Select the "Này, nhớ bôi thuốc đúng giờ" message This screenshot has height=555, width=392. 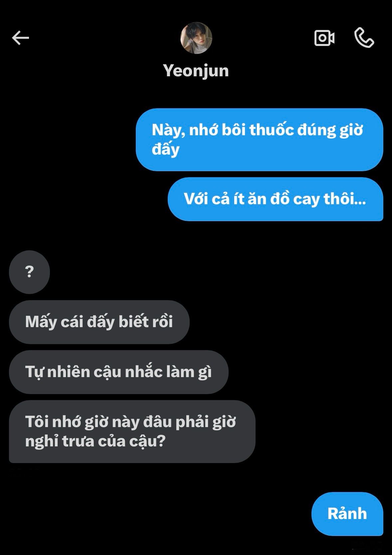260,140
